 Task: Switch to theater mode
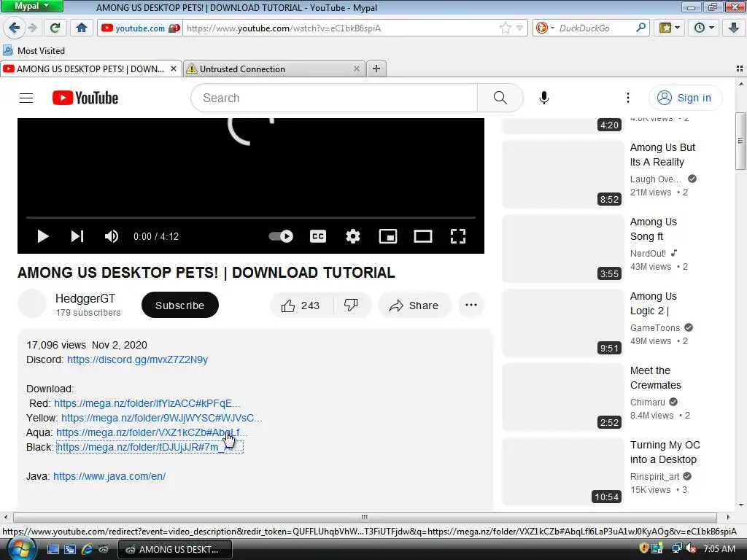(x=423, y=236)
